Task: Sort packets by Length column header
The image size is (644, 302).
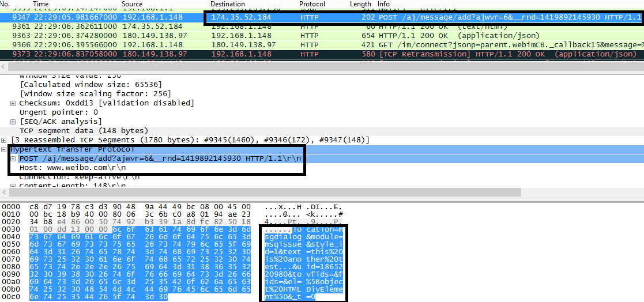Action: (x=360, y=4)
